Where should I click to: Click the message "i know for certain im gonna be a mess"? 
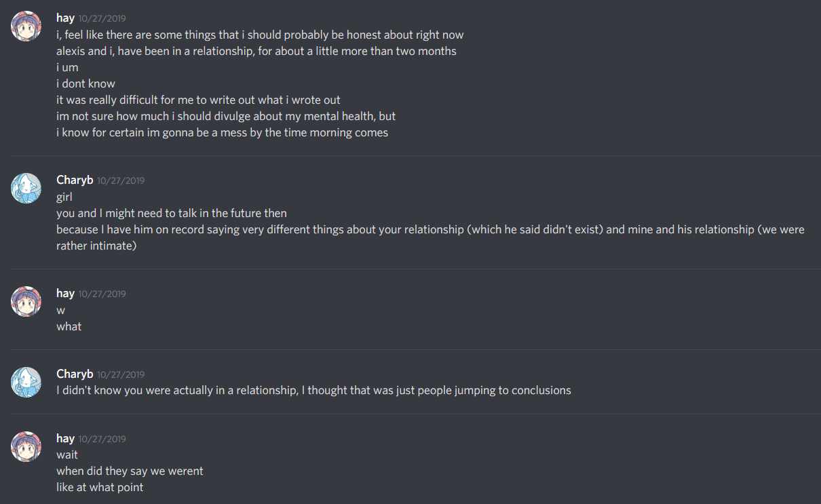coord(222,132)
